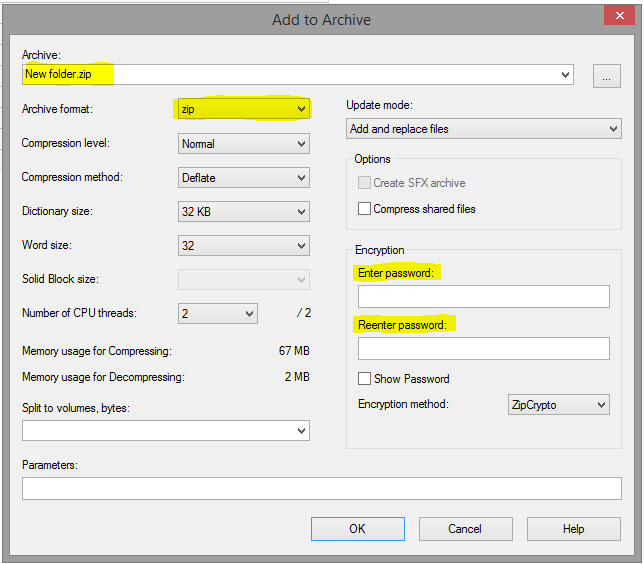Expand the Compression level dropdown
The height and width of the screenshot is (564, 644).
pos(243,144)
